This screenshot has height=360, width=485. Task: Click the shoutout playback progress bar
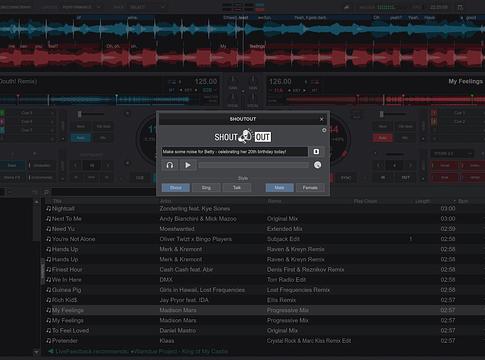pyautogui.click(x=253, y=165)
